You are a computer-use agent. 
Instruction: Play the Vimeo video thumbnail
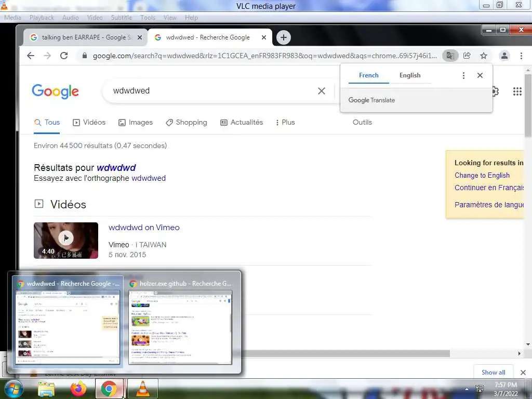click(66, 241)
